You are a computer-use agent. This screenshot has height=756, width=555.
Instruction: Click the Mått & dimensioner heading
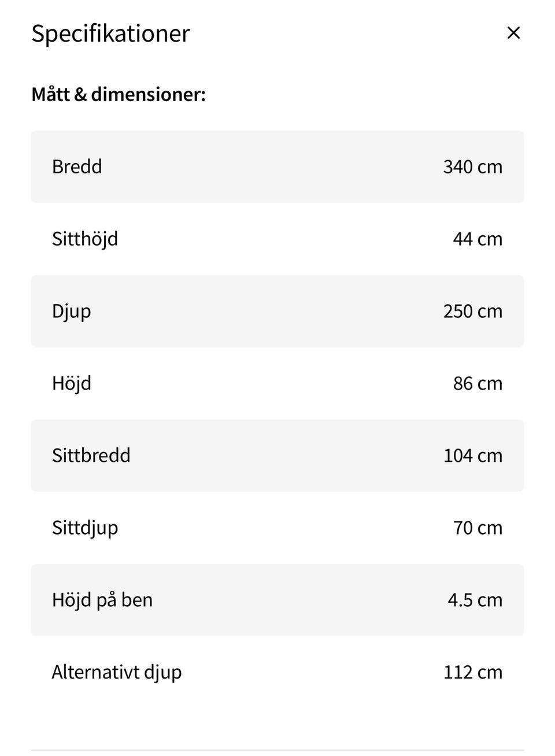click(119, 94)
